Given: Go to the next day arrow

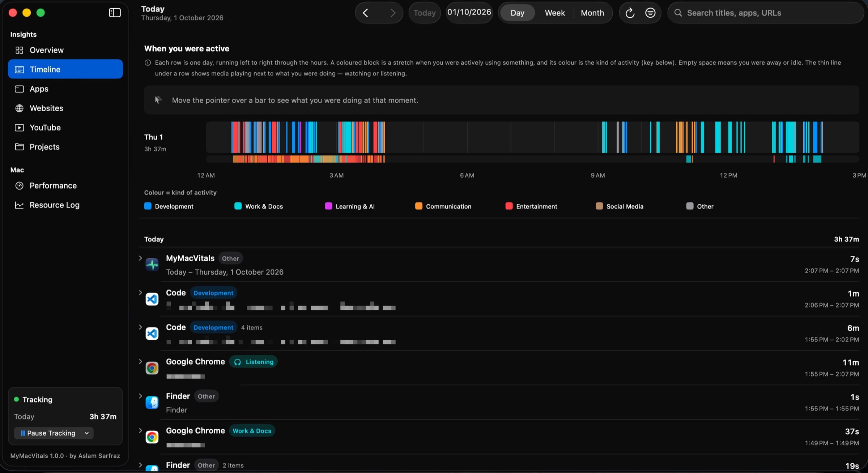Looking at the screenshot, I should [393, 13].
